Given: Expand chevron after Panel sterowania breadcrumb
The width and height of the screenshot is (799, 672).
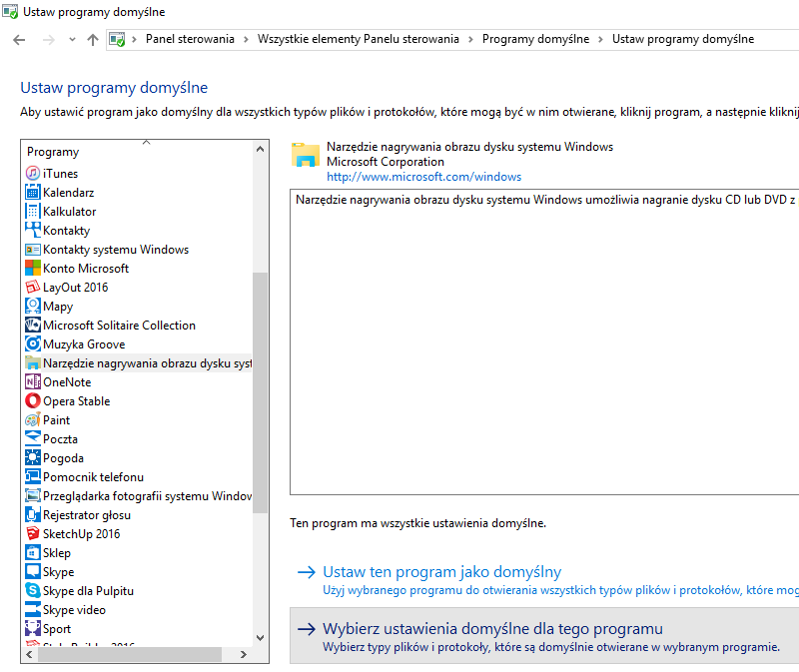Looking at the screenshot, I should 246,39.
